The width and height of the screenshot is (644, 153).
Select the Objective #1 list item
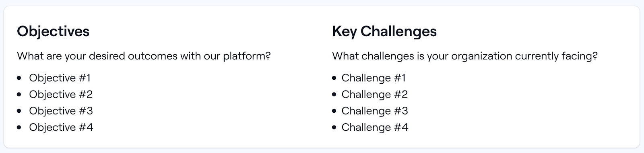tap(60, 78)
